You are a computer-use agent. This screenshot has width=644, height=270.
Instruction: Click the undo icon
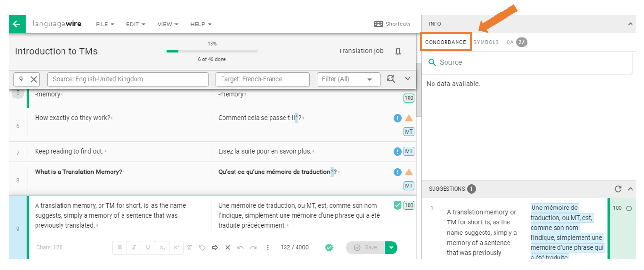click(x=240, y=248)
